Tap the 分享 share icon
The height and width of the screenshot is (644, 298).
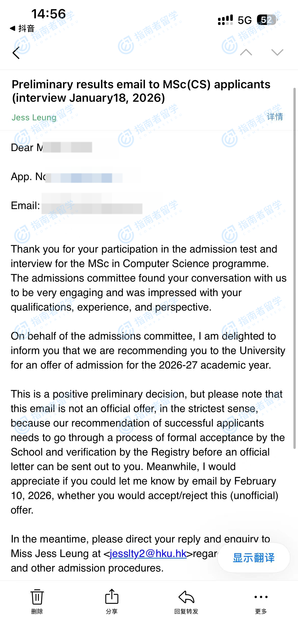(112, 601)
